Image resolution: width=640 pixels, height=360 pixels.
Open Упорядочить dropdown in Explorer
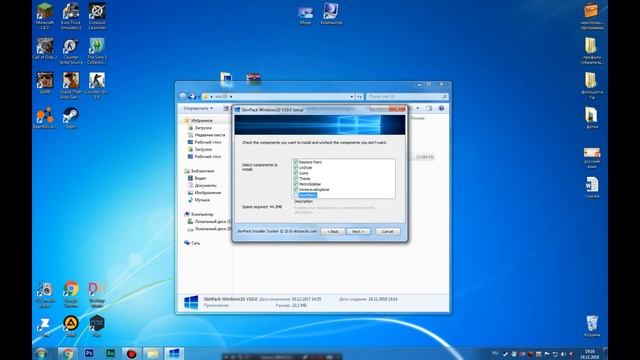(198, 108)
